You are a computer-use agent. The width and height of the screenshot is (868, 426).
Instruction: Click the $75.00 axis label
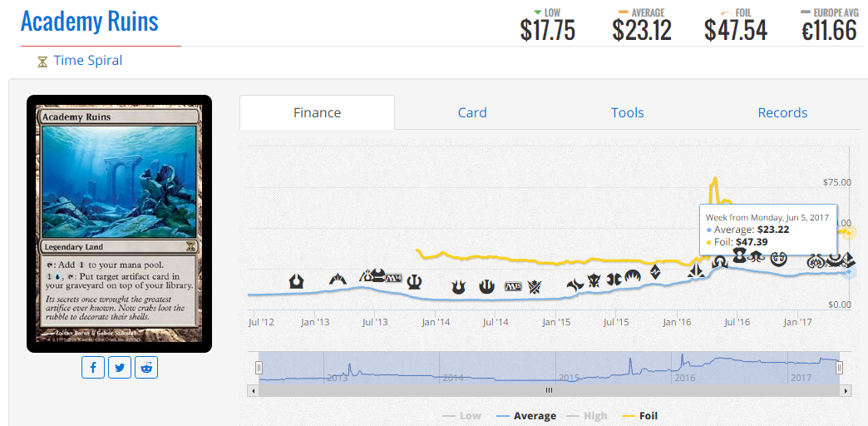point(837,182)
